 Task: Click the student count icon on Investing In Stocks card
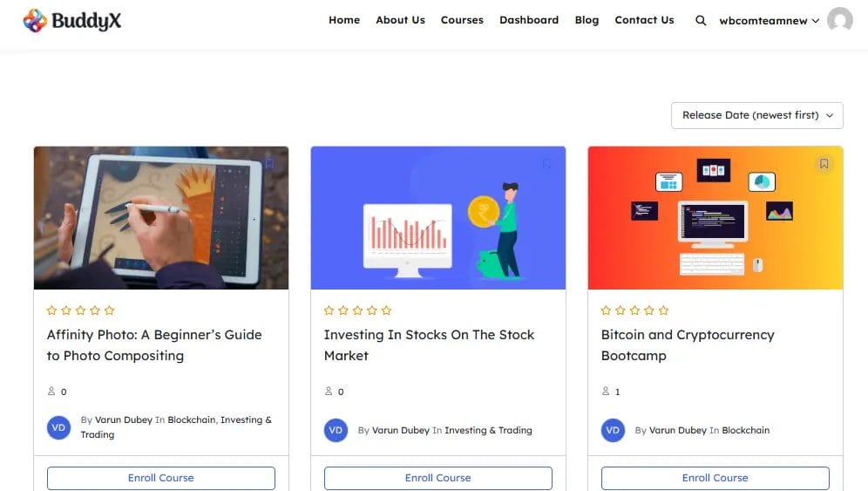(329, 392)
